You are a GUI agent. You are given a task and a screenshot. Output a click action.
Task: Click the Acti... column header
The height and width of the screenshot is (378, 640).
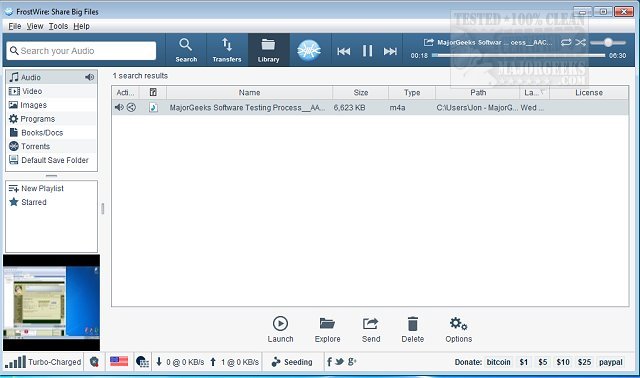pyautogui.click(x=125, y=93)
